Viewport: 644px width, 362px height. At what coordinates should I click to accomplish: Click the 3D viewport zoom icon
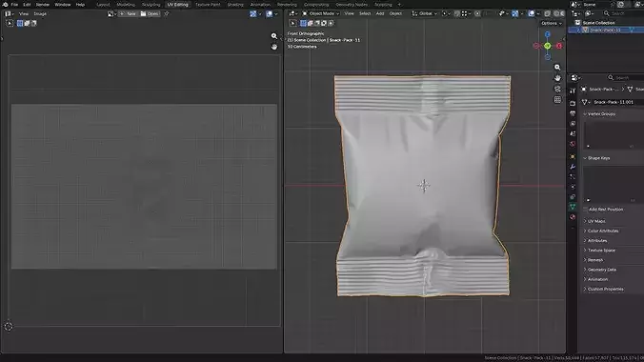[x=557, y=67]
